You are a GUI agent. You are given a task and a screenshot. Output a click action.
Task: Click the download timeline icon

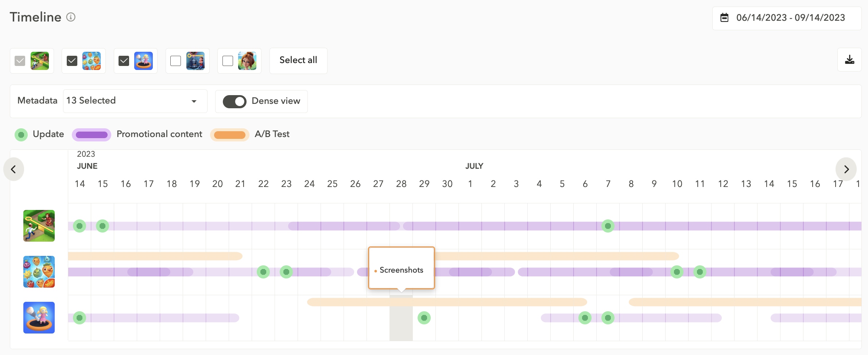click(849, 60)
